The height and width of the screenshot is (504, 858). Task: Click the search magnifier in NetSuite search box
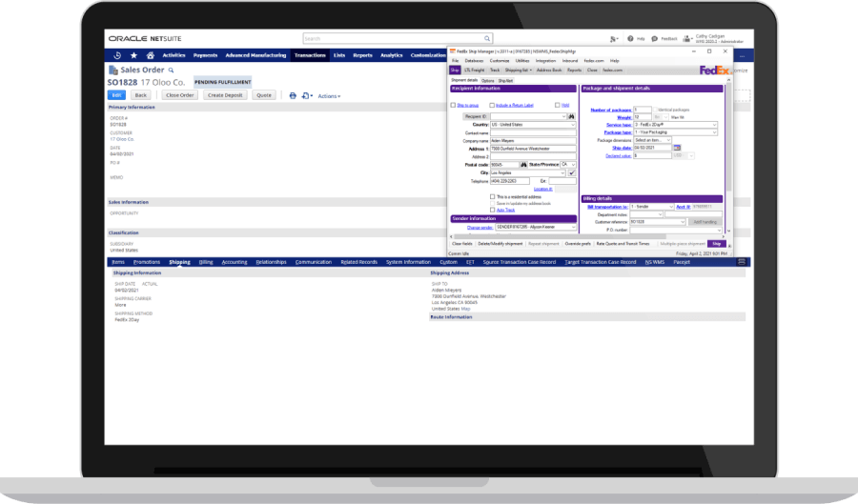click(486, 38)
